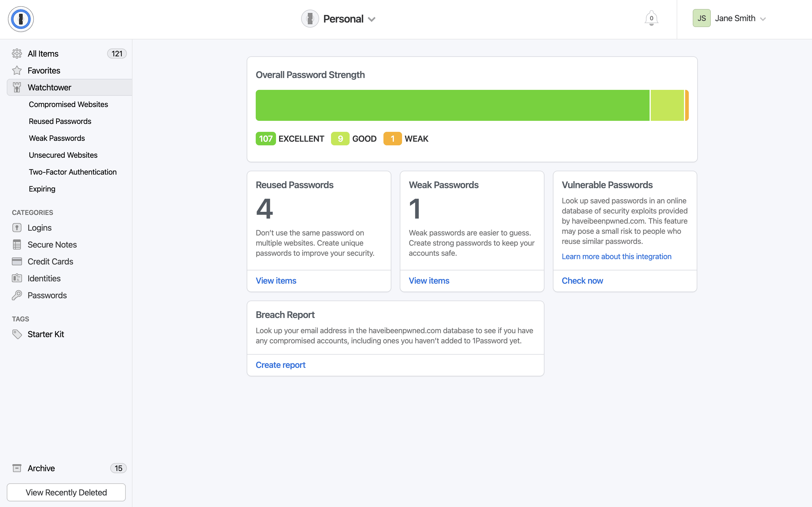Click View Recently Deleted button

pyautogui.click(x=66, y=492)
